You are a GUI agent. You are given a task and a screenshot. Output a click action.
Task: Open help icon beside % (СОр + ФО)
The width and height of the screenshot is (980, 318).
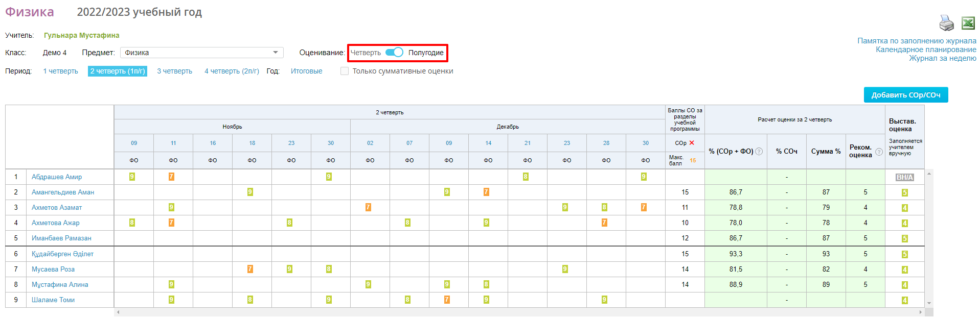[x=759, y=152]
